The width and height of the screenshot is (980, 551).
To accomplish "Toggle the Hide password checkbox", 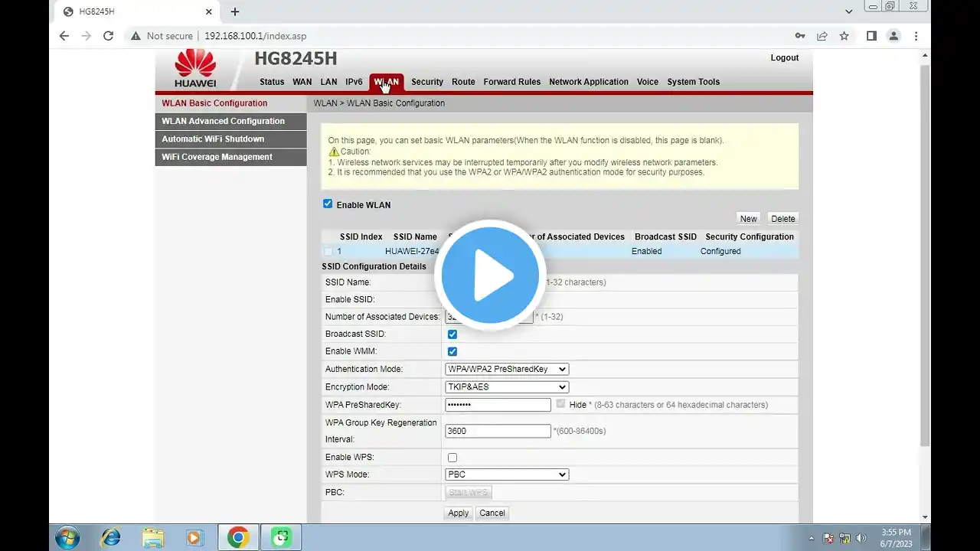I will [x=561, y=404].
